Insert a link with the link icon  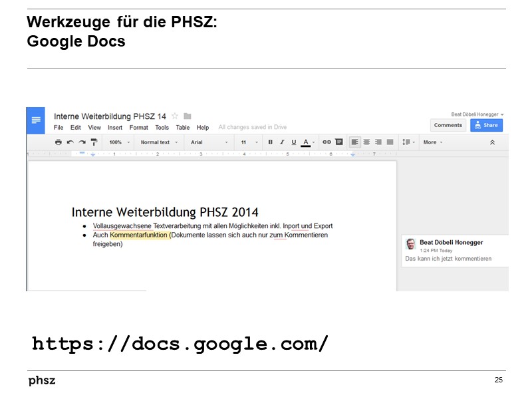tap(326, 142)
